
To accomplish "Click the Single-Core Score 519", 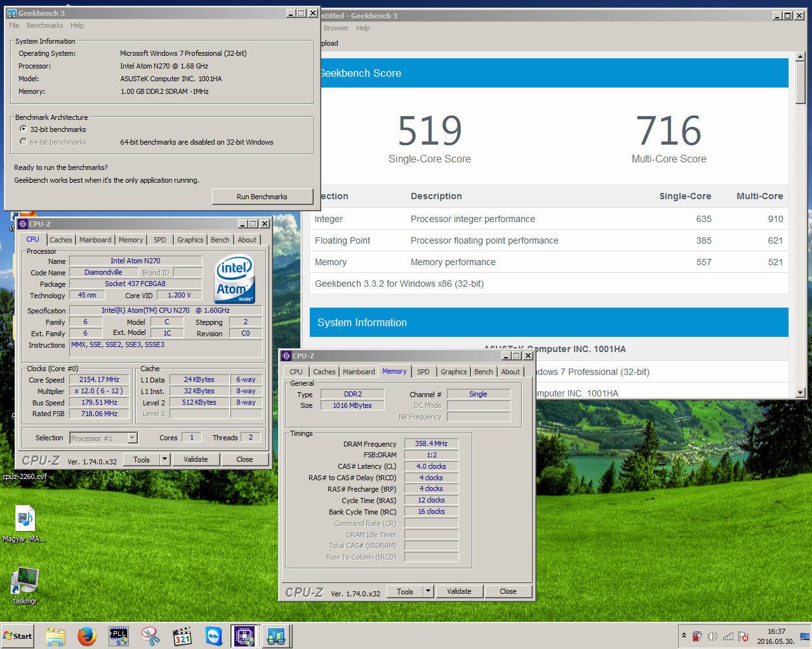I will pos(430,131).
